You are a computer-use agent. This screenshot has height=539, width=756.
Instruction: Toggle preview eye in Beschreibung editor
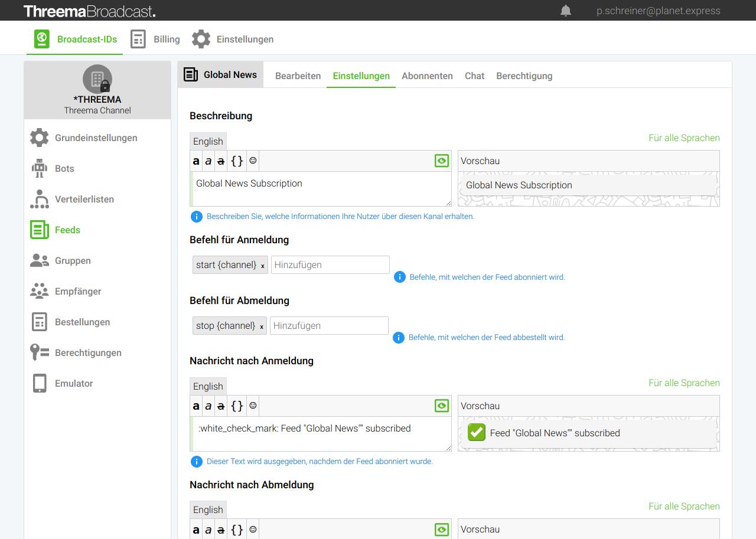point(442,161)
